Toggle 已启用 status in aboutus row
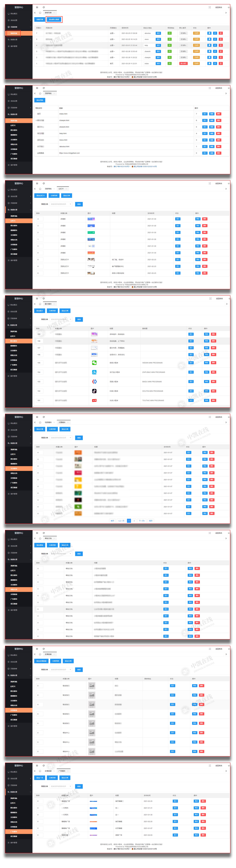Viewport: 236px width, 868px height. click(196, 33)
